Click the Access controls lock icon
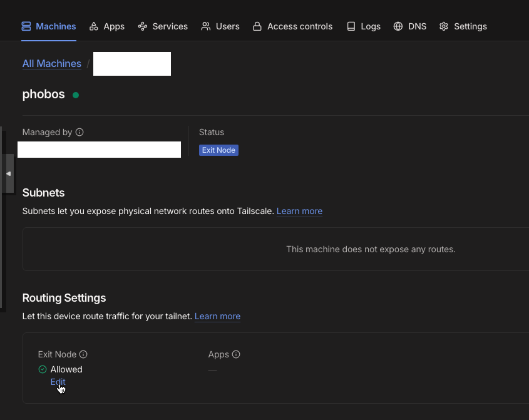 (257, 26)
